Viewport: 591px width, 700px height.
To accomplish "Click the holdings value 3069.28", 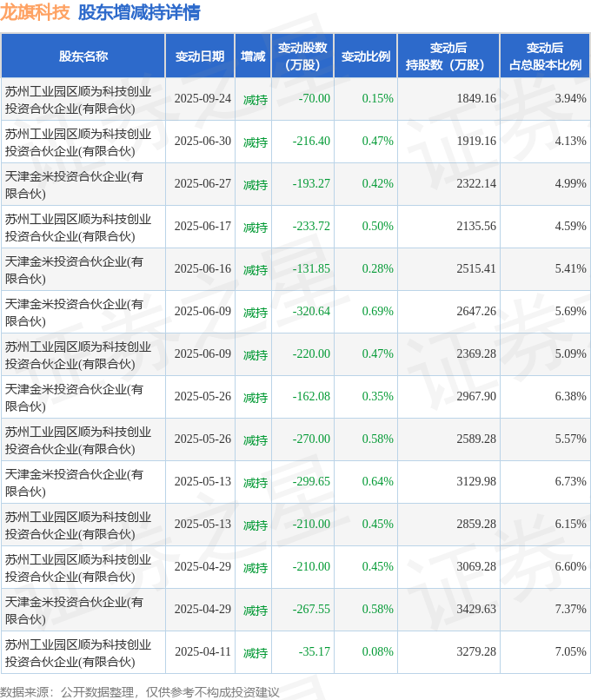I will click(476, 566).
